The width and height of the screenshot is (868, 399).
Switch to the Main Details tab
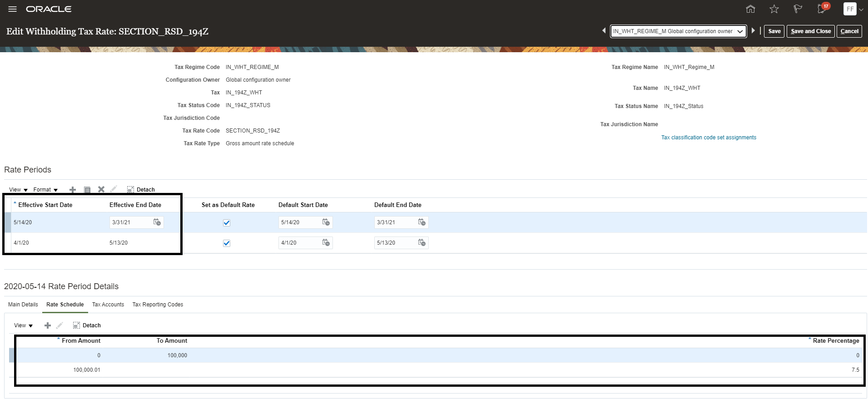point(23,305)
